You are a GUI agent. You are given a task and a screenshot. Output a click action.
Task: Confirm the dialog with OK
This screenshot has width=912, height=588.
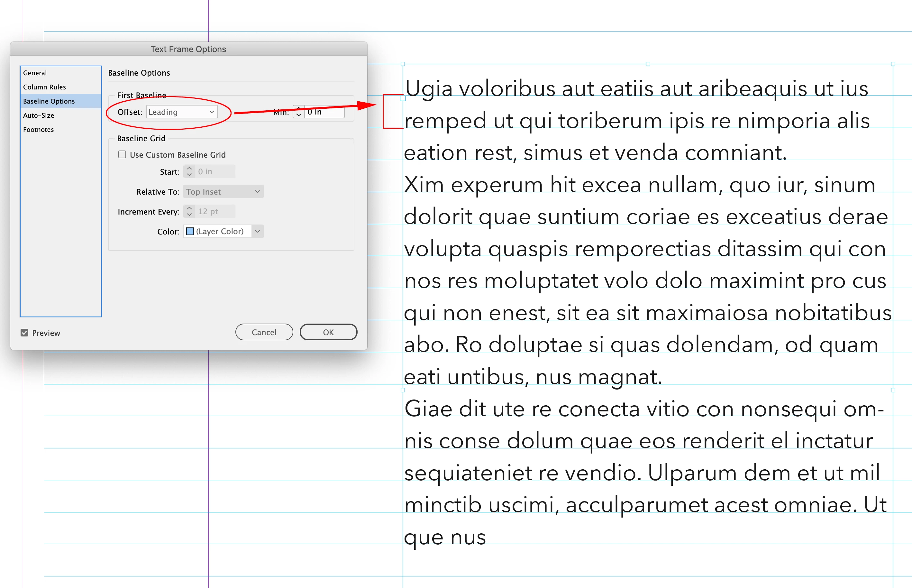pos(328,332)
